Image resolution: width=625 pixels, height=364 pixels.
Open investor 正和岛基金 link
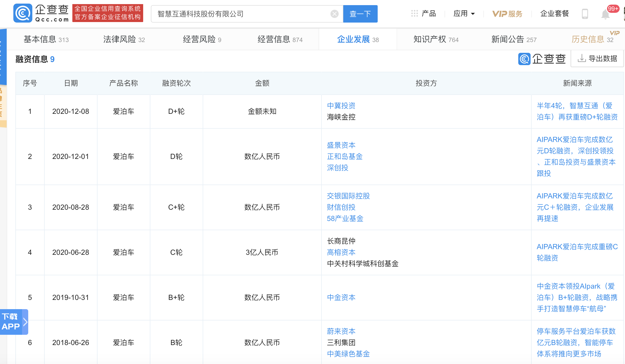pos(345,156)
